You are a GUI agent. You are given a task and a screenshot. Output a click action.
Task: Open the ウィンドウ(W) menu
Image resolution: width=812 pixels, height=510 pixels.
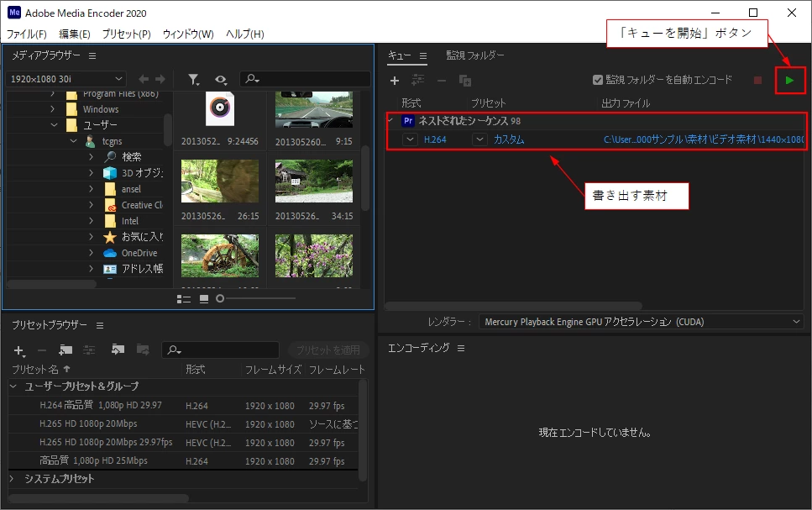point(188,34)
